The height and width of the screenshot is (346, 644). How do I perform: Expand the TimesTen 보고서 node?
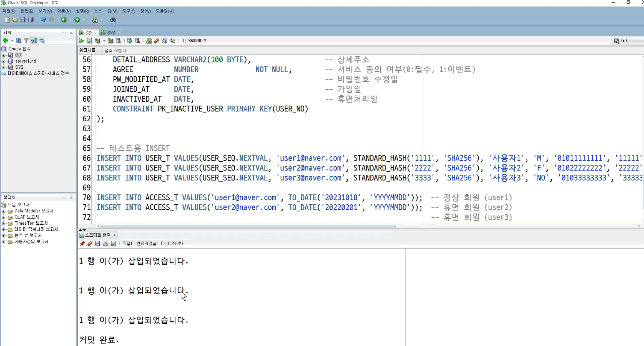click(x=3, y=223)
